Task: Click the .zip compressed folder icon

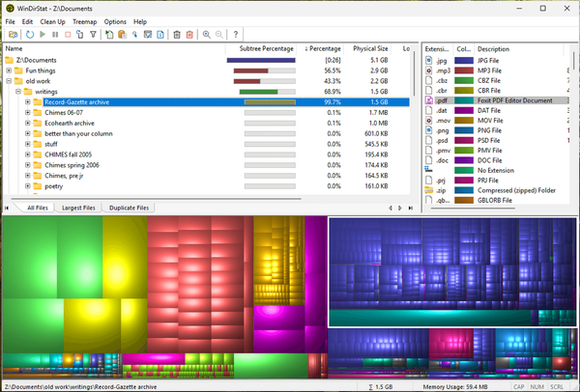Action: [x=428, y=190]
